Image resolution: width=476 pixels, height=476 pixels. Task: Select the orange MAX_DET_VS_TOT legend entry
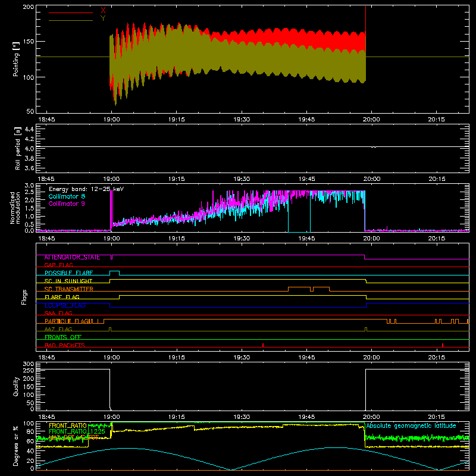pyautogui.click(x=74, y=437)
